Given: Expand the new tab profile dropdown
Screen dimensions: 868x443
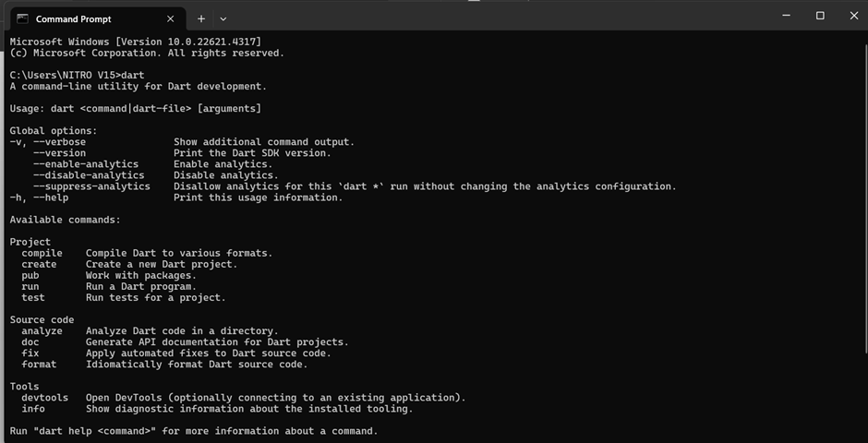Looking at the screenshot, I should (223, 18).
